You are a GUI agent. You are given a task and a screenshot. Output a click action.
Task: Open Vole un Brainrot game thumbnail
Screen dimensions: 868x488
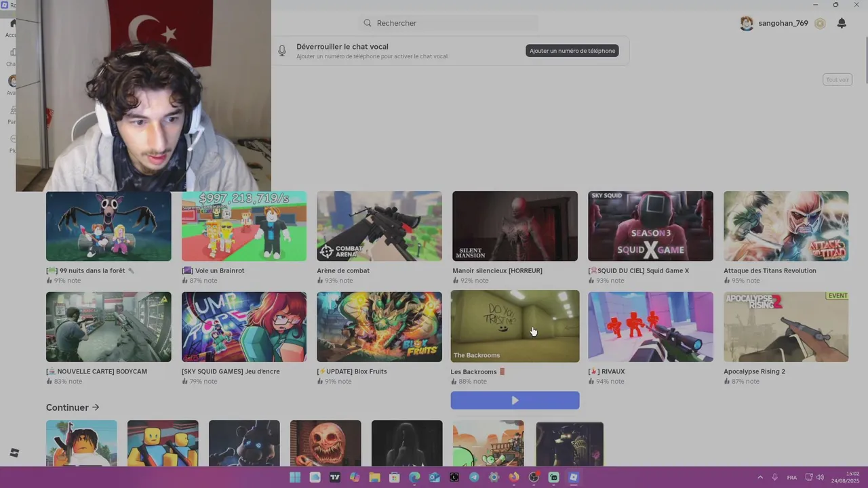pyautogui.click(x=244, y=226)
